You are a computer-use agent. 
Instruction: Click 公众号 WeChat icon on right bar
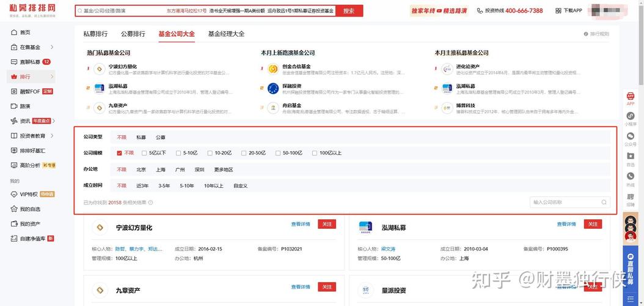point(630,136)
